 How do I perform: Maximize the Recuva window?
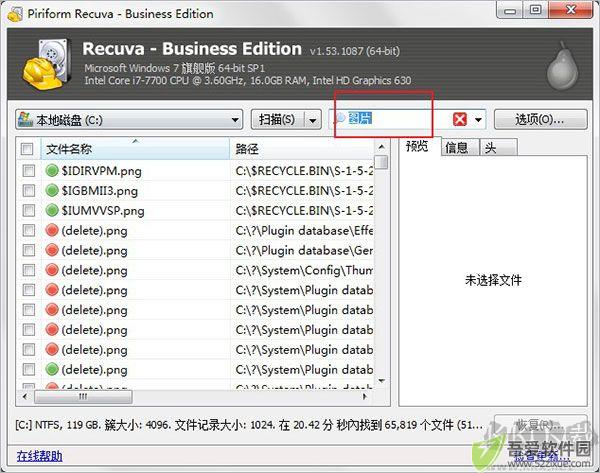(535, 10)
